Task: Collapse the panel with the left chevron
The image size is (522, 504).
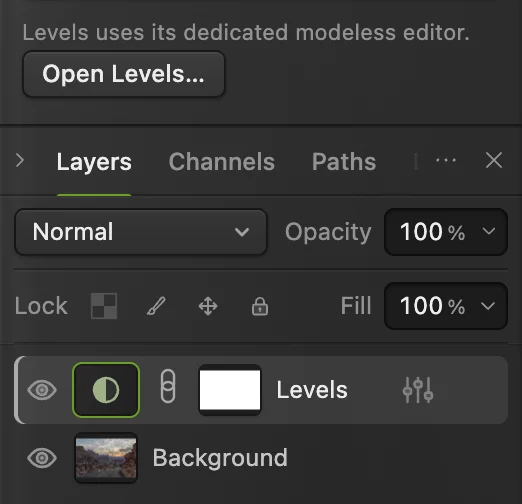Action: [20, 160]
